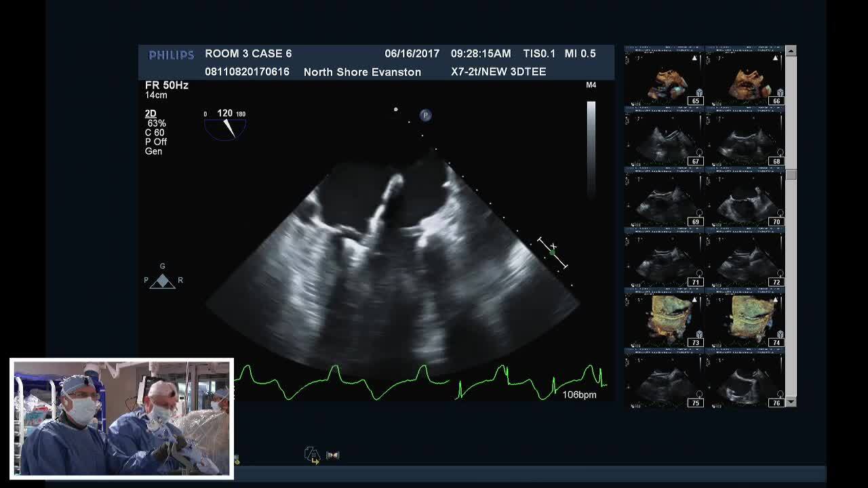The height and width of the screenshot is (488, 868).
Task: Select thumbnail image 76
Action: 745,382
